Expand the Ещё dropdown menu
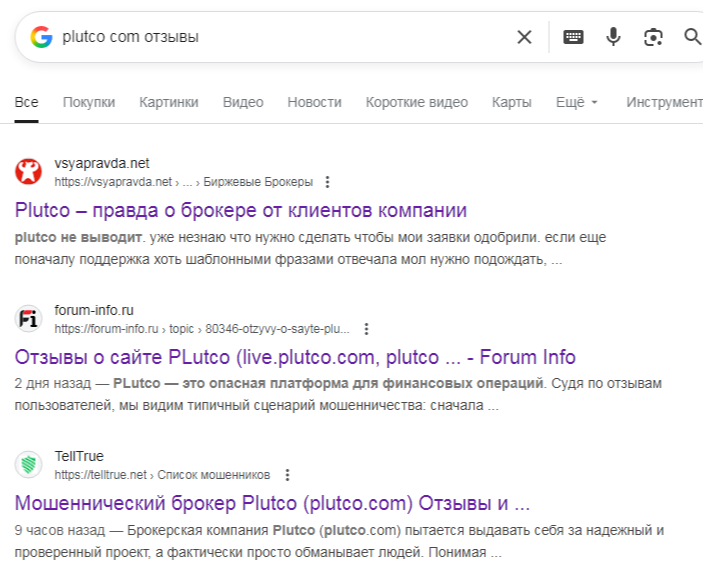The width and height of the screenshot is (703, 572). [577, 102]
